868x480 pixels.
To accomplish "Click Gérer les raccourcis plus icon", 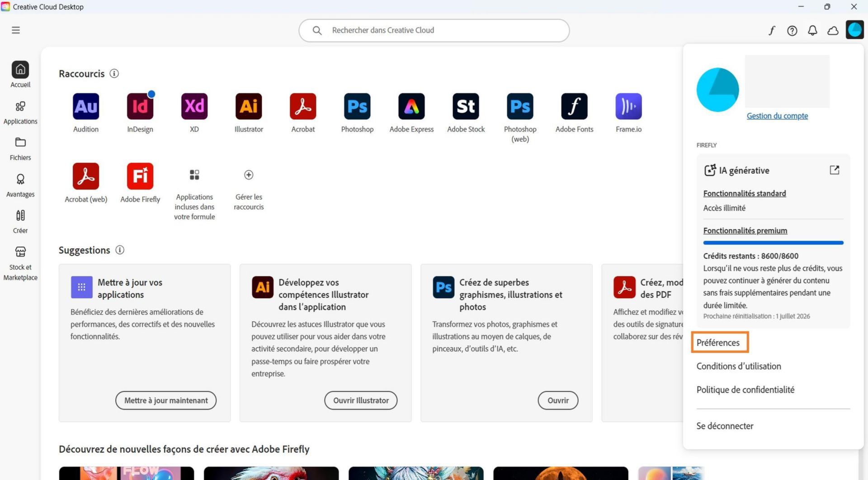I will (249, 175).
